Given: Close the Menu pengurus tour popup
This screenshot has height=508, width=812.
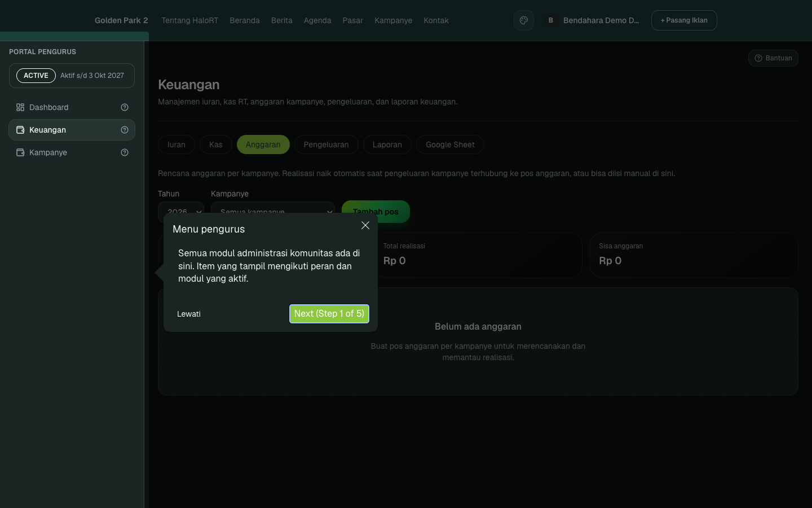Looking at the screenshot, I should pos(365,225).
